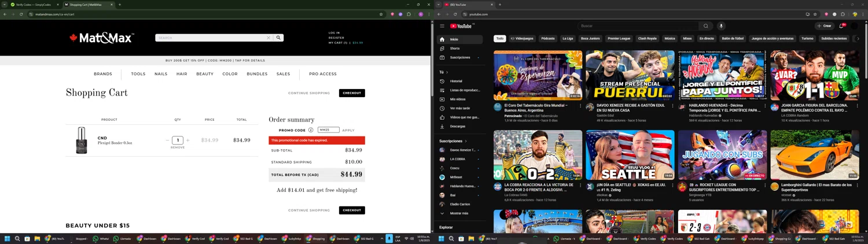Screen dimensions: 868x244
Task: Open Lamborghini Gallardo video thumbnail
Action: pyautogui.click(x=815, y=154)
